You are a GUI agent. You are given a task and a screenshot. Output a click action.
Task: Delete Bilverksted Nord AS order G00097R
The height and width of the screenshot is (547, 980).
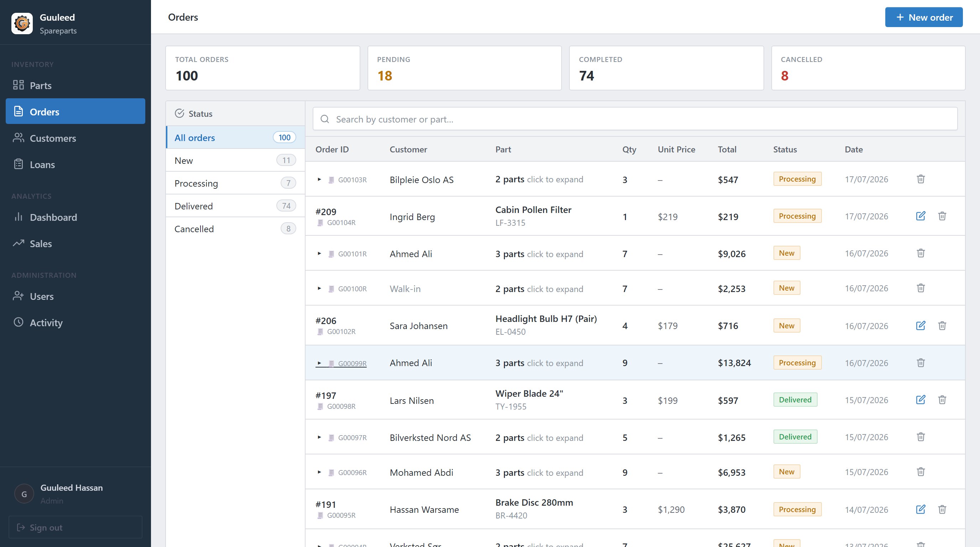coord(921,437)
